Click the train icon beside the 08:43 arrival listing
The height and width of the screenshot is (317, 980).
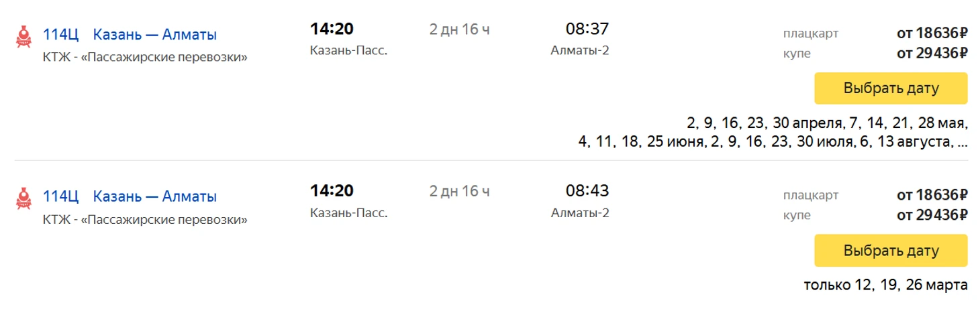point(24,199)
